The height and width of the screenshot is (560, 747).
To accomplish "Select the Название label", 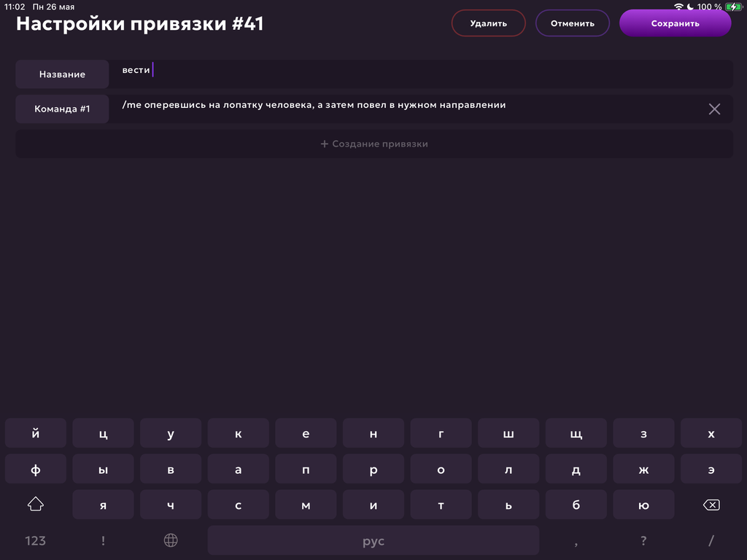I will click(x=63, y=74).
